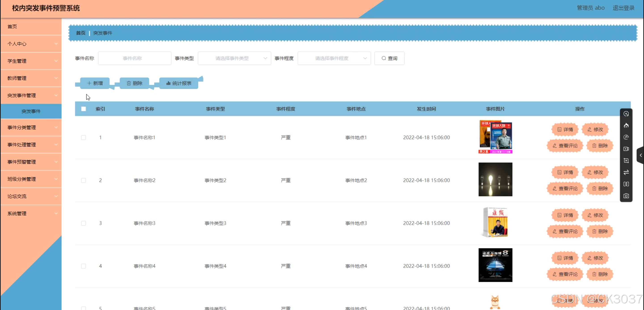The width and height of the screenshot is (644, 310).
Task: Click 退出登录 link in header
Action: pyautogui.click(x=623, y=8)
